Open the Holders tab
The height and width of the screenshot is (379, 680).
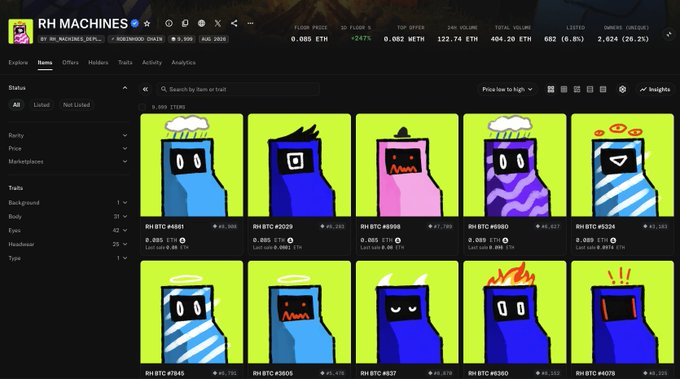[98, 62]
